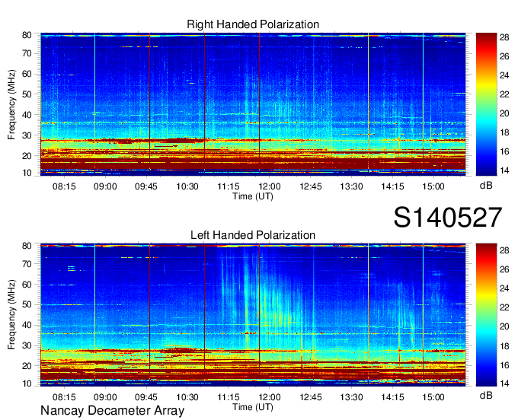518x420 pixels.
Task: Click the color scale bar of Right Handed plot
Action: tap(486, 104)
